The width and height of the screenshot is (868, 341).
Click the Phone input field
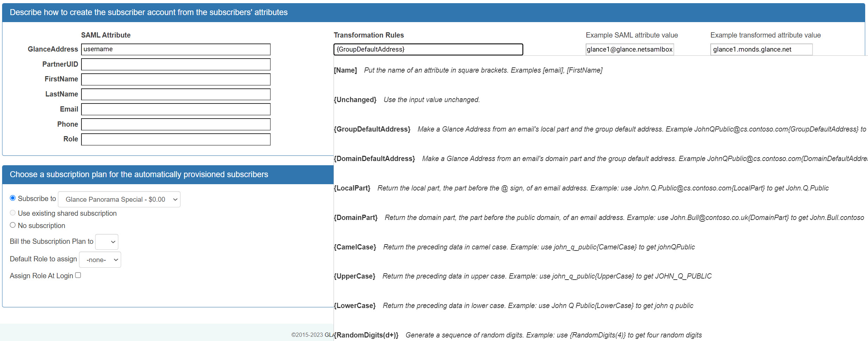176,125
